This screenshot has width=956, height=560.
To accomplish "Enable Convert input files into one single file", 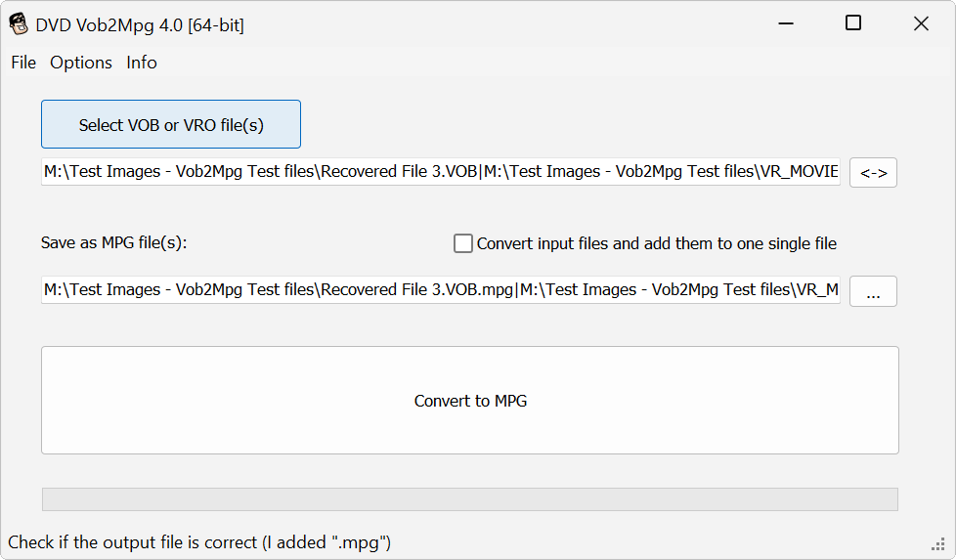I will (x=463, y=243).
